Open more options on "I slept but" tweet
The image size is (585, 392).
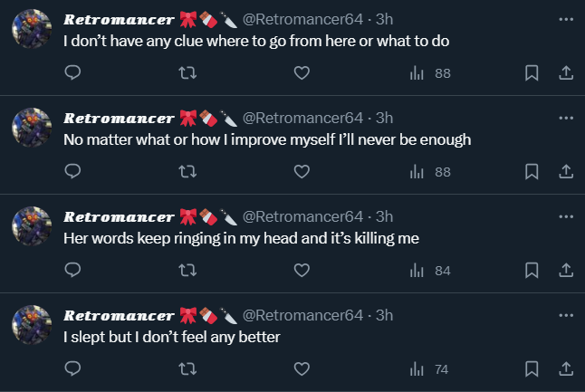(x=566, y=315)
